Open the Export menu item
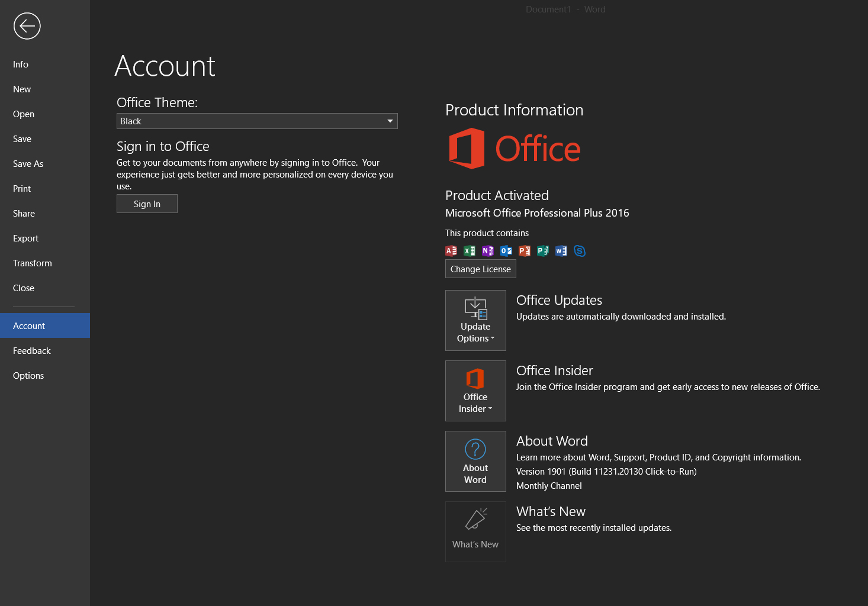The height and width of the screenshot is (606, 868). (26, 238)
